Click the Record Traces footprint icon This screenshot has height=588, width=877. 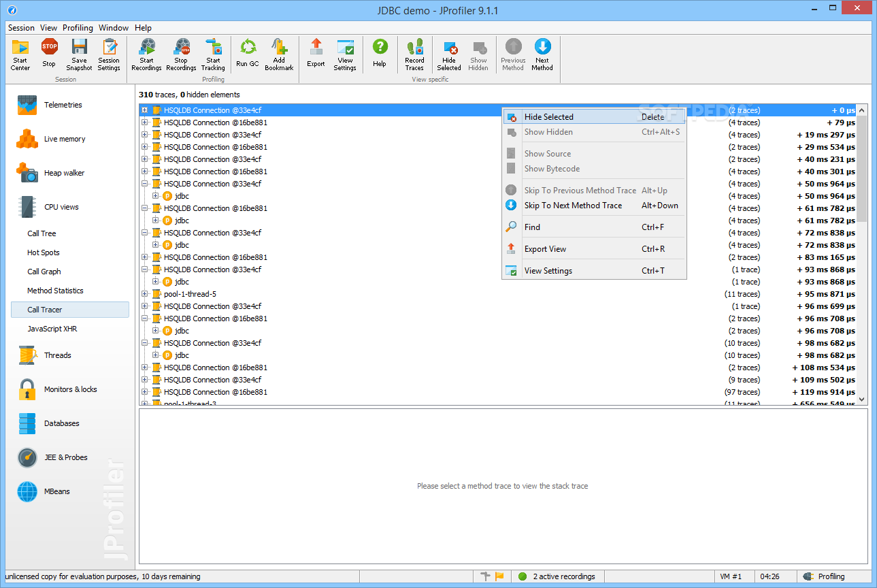[x=414, y=46]
